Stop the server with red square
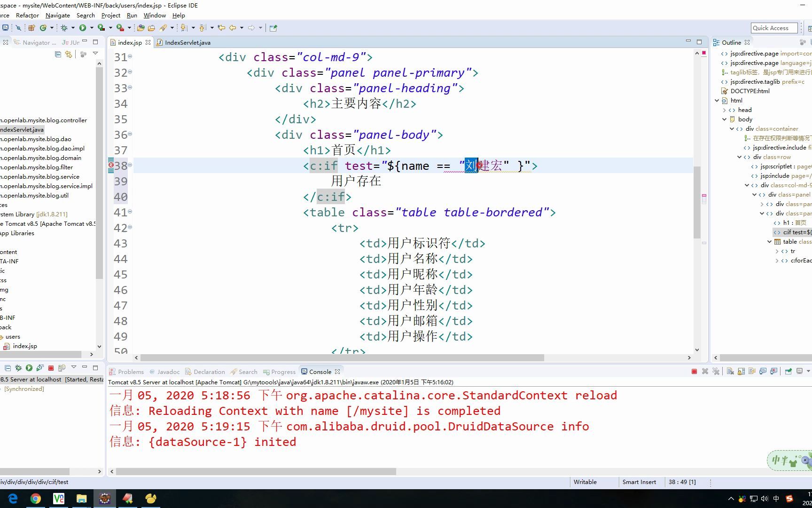812x508 pixels. click(51, 368)
